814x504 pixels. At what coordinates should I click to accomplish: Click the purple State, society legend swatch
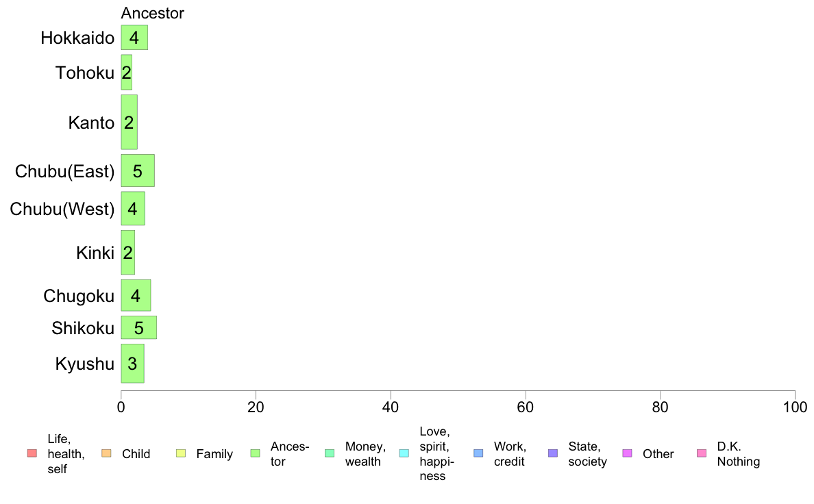(553, 453)
